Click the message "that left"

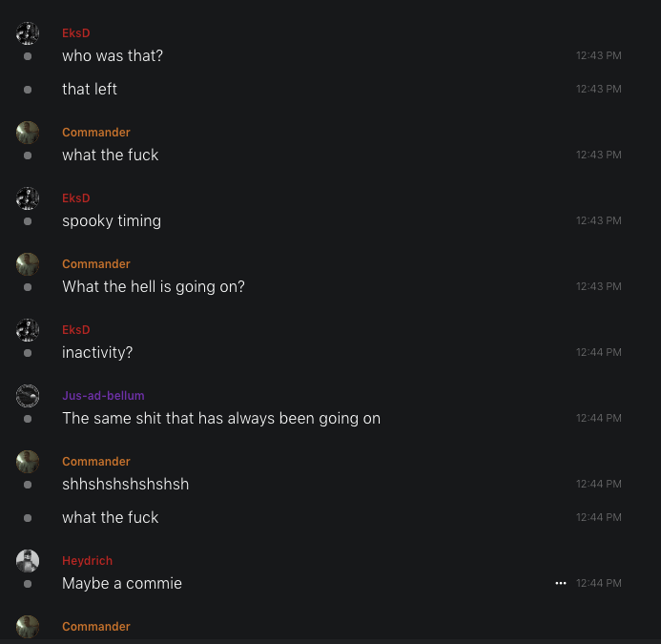[90, 89]
